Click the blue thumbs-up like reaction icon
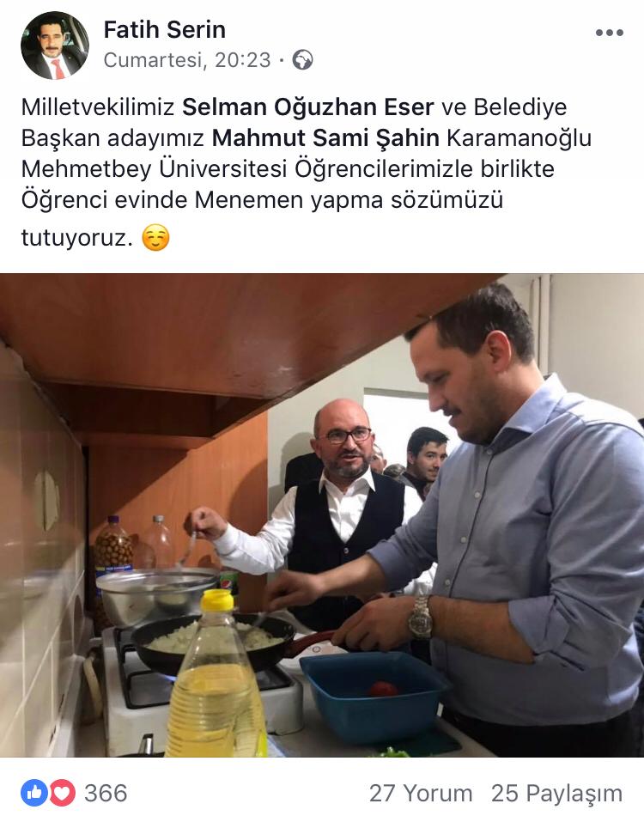644x828 pixels. coord(34,793)
